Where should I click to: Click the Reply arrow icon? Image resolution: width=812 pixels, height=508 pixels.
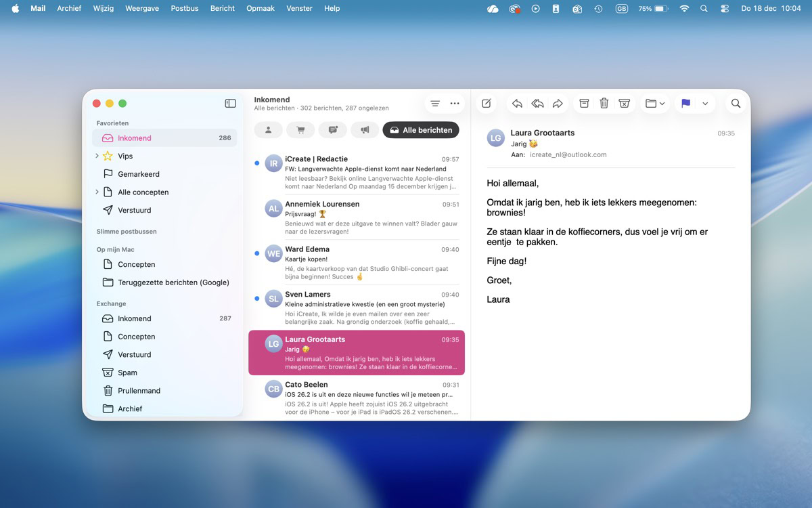click(x=517, y=104)
